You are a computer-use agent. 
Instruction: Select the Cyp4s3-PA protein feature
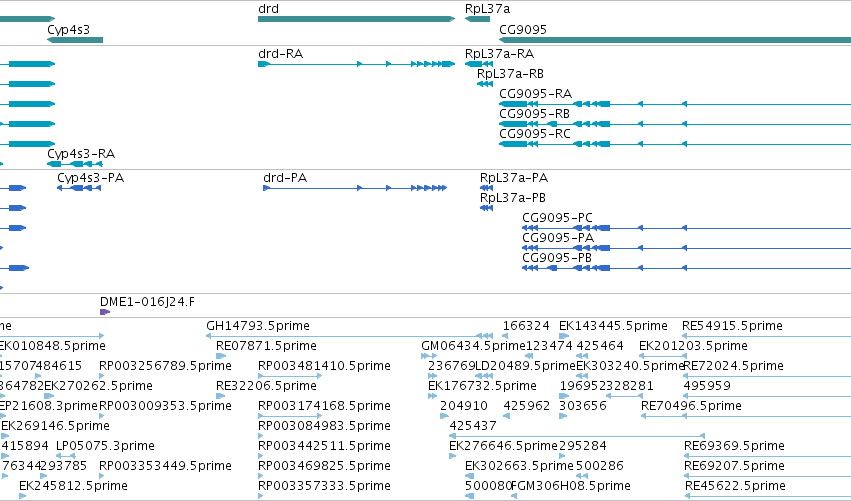coord(79,188)
